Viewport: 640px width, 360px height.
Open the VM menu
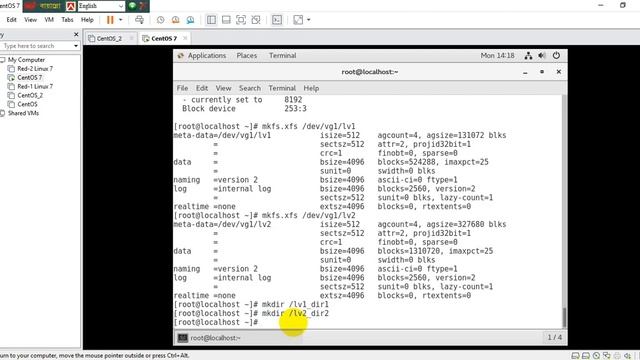coord(49,20)
